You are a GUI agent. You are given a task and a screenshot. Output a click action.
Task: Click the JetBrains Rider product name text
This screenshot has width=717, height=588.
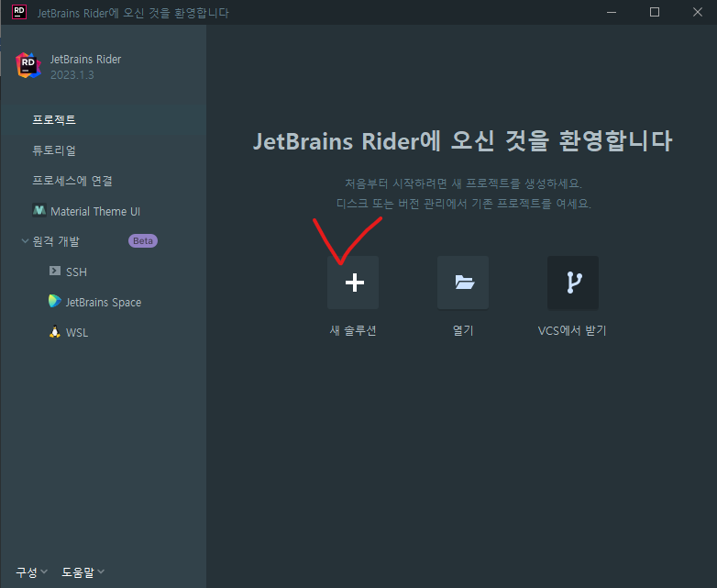[85, 60]
